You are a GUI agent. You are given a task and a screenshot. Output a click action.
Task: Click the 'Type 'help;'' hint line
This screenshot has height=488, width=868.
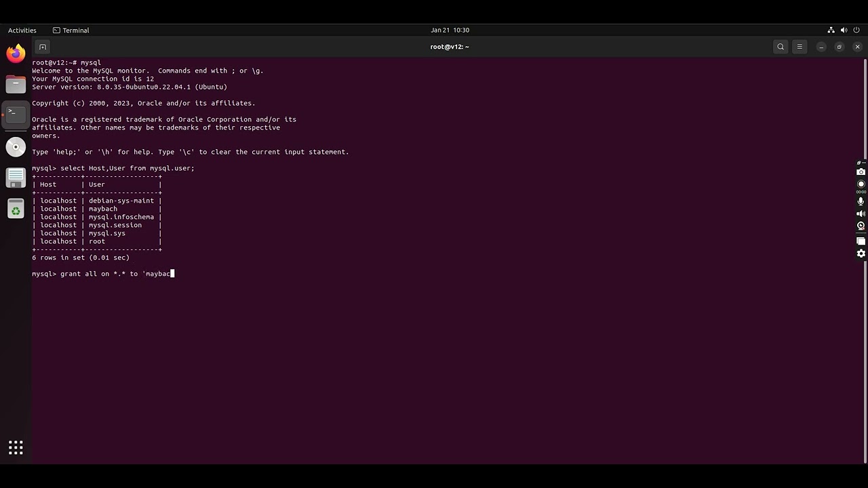tap(191, 152)
